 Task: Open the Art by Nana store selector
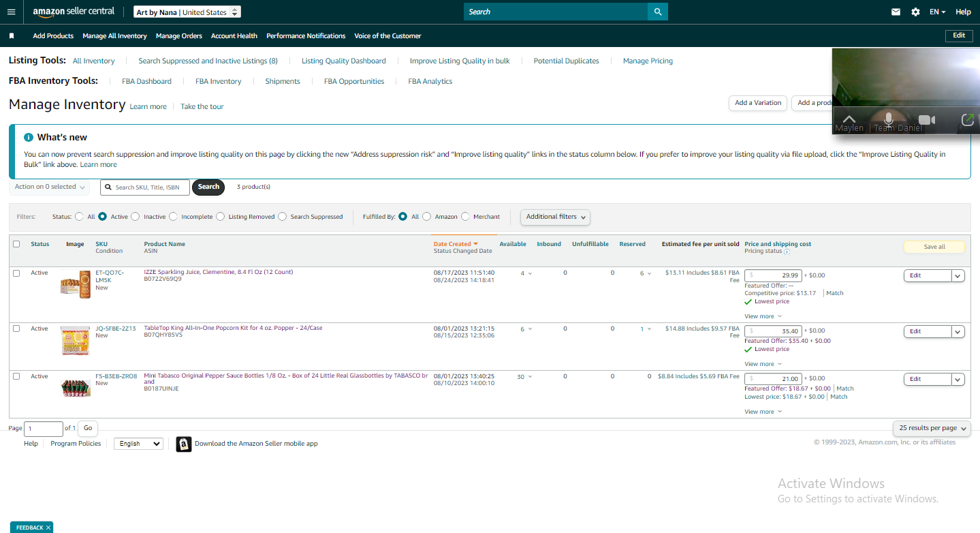click(187, 12)
